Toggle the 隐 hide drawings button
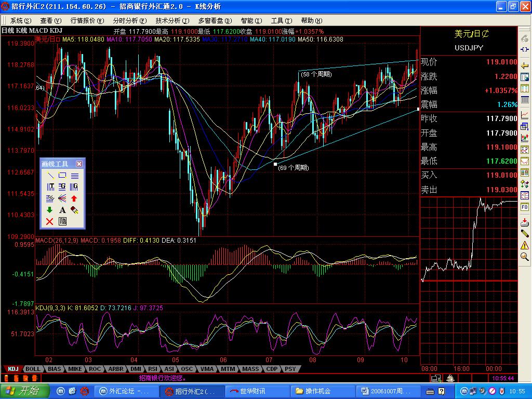Viewport: 532px width, 399px height. tap(62, 221)
